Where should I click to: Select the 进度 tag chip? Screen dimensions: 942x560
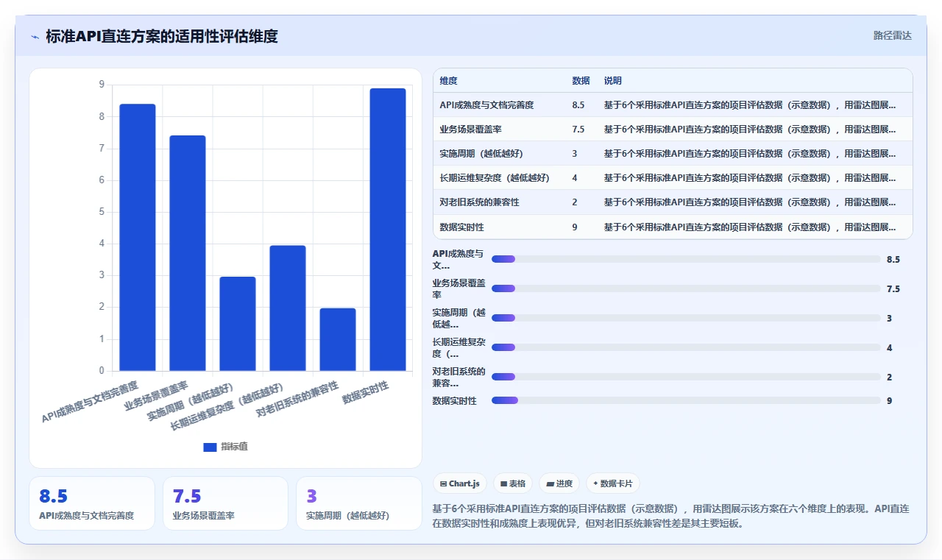559,483
